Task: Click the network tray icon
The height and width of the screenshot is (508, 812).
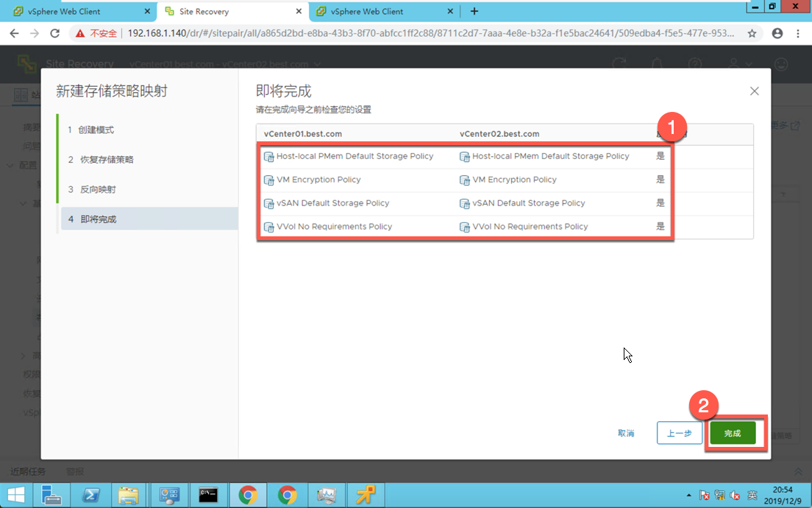Action: coord(719,495)
